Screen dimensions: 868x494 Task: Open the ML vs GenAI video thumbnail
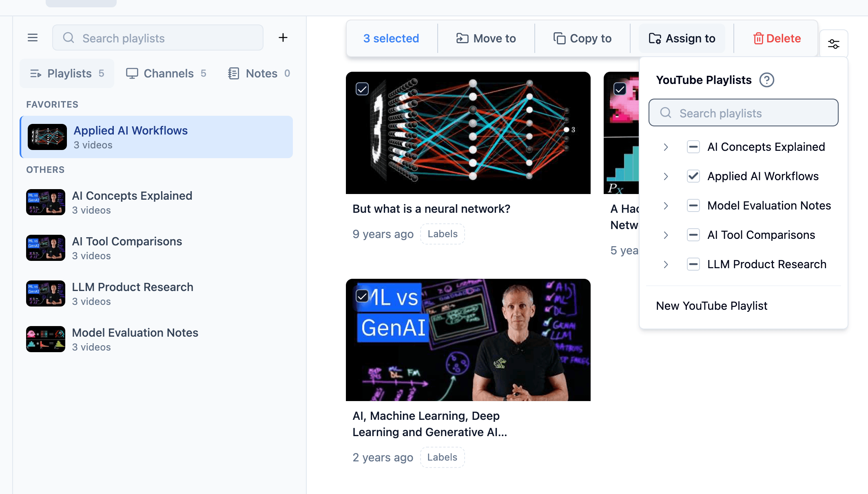(468, 340)
